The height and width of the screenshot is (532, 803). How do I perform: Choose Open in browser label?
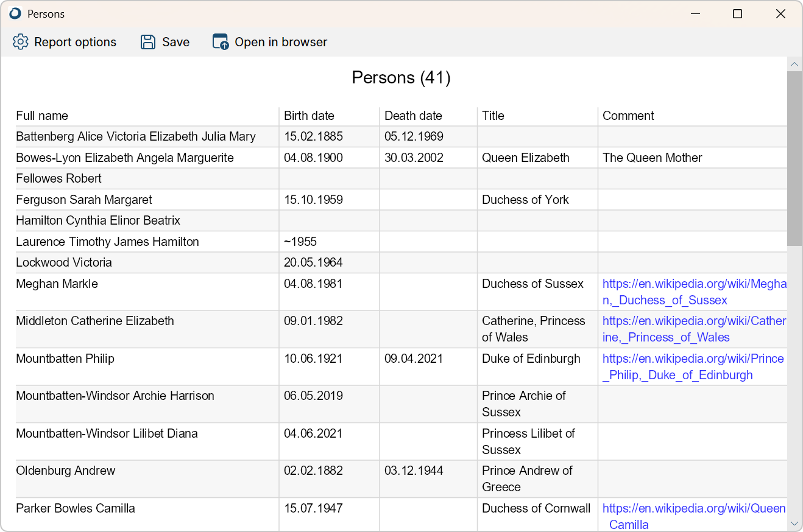[281, 42]
